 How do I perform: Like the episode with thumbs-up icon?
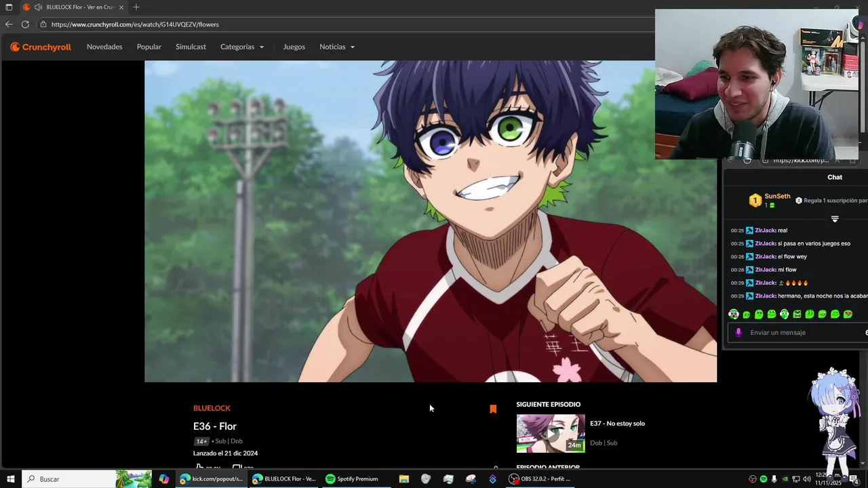coord(199,468)
